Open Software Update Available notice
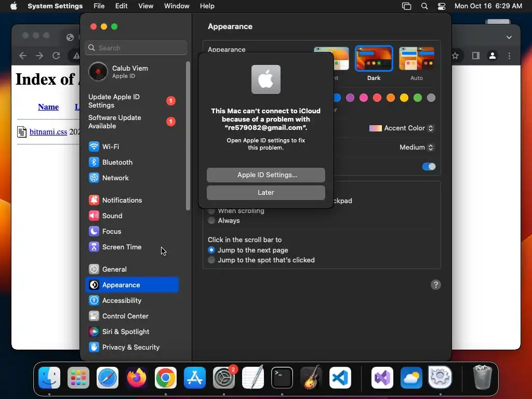Viewport: 532px width, 399px height. [x=132, y=122]
